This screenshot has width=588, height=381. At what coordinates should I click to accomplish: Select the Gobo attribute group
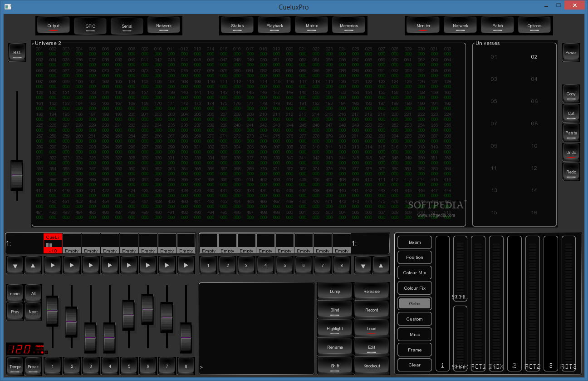click(x=415, y=303)
